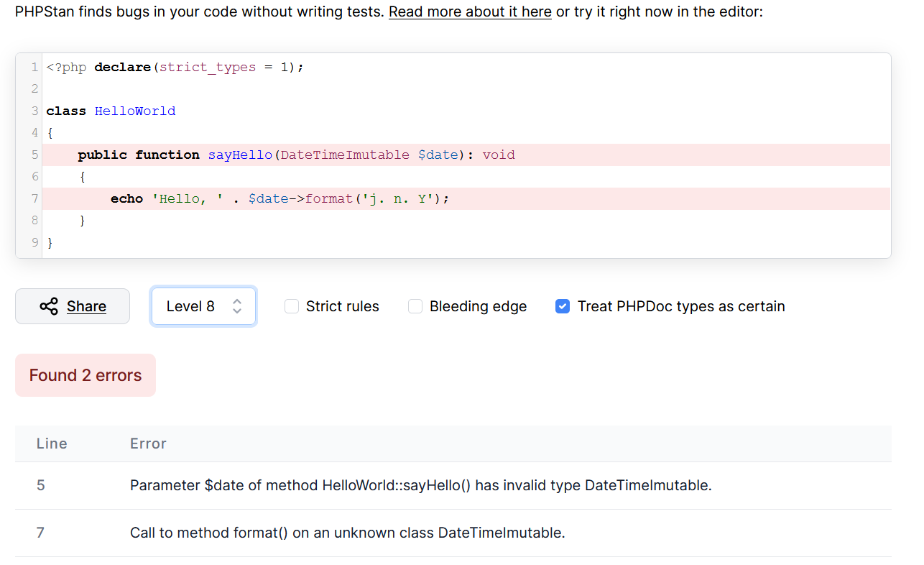Enable the Strict rules checkbox

click(x=292, y=306)
